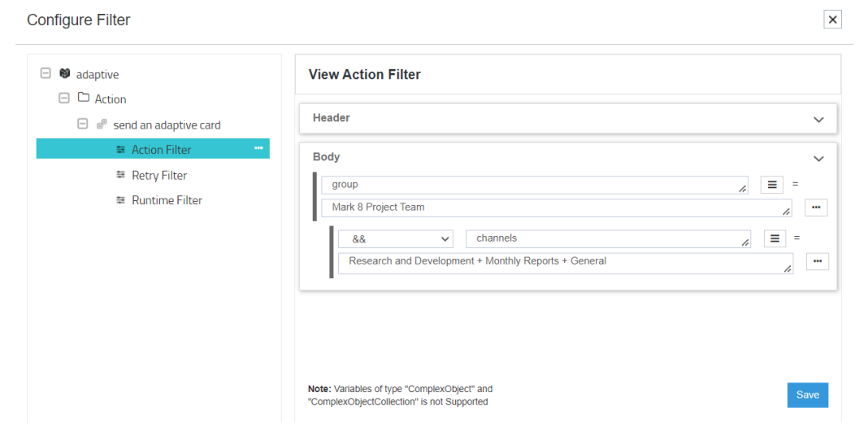Open ellipsis beside Mark 8 Project Team value
Viewport: 868px width, 441px height.
(x=816, y=207)
